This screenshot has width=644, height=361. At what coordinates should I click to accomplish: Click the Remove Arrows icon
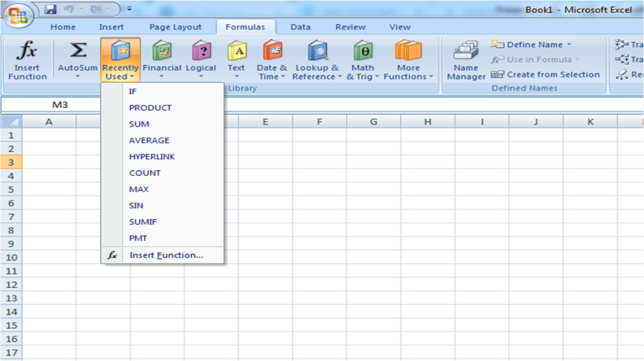(621, 74)
